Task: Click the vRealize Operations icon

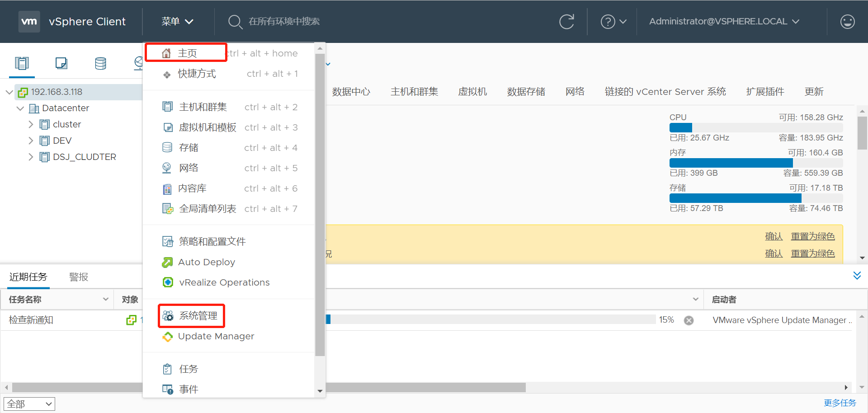Action: pos(168,282)
